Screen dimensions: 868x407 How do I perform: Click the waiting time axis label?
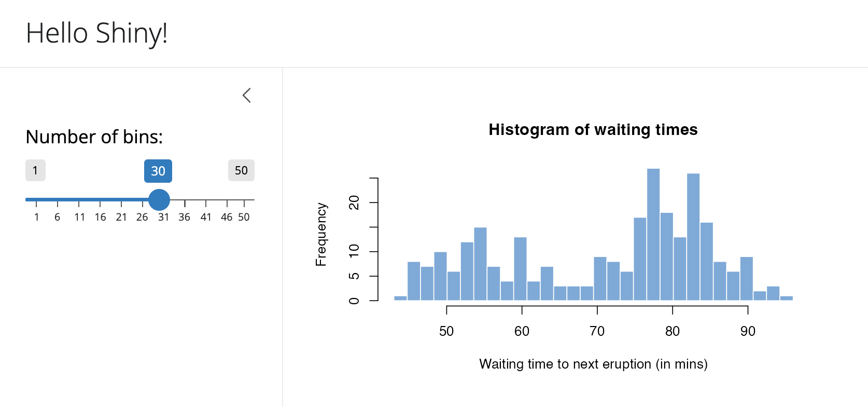coord(594,364)
